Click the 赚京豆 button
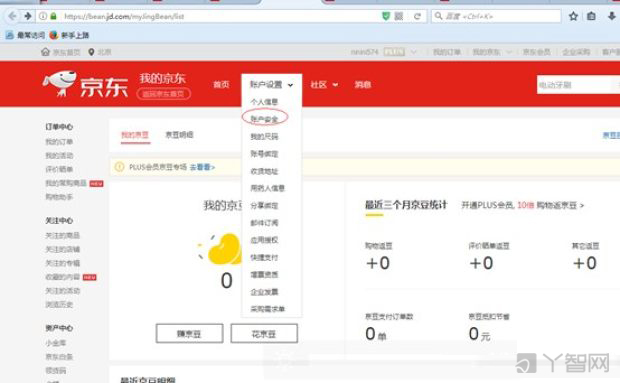This screenshot has height=383, width=620. (189, 334)
